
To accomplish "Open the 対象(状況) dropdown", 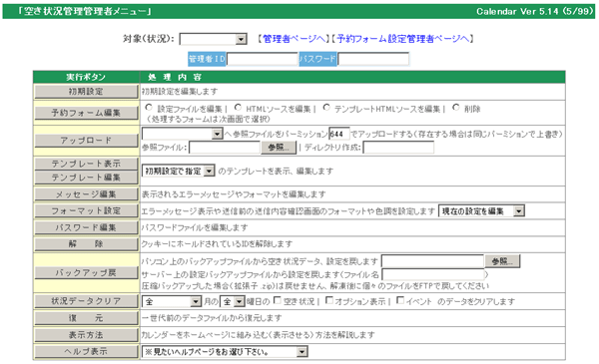I will coord(214,39).
